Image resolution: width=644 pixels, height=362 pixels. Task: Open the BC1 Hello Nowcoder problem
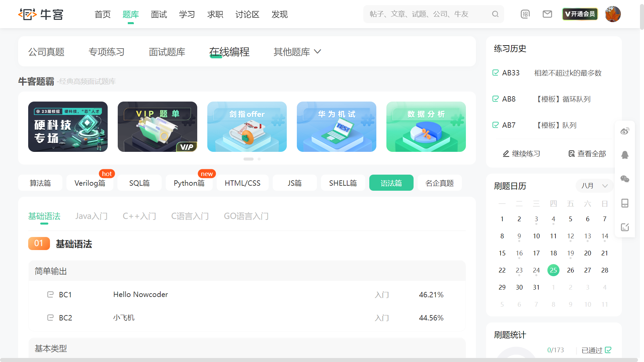(140, 295)
